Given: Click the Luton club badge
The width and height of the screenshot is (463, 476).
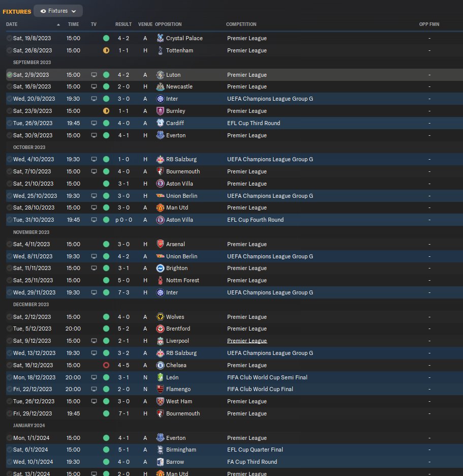Looking at the screenshot, I should [160, 75].
